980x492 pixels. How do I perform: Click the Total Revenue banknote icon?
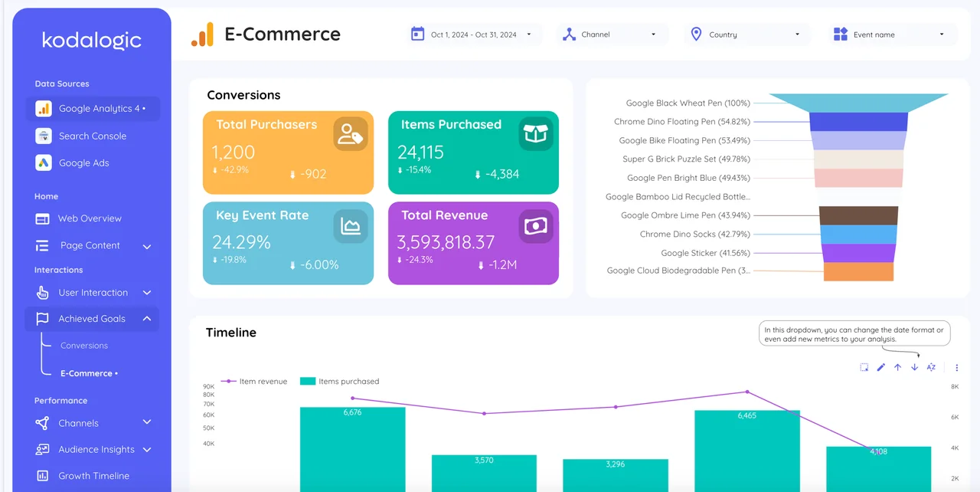pyautogui.click(x=536, y=226)
